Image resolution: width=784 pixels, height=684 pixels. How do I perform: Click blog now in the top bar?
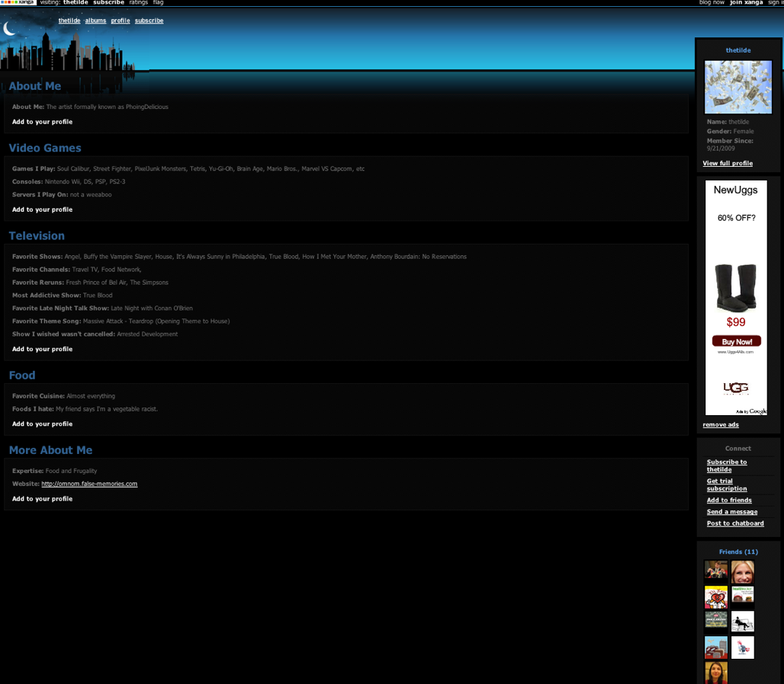tap(712, 2)
